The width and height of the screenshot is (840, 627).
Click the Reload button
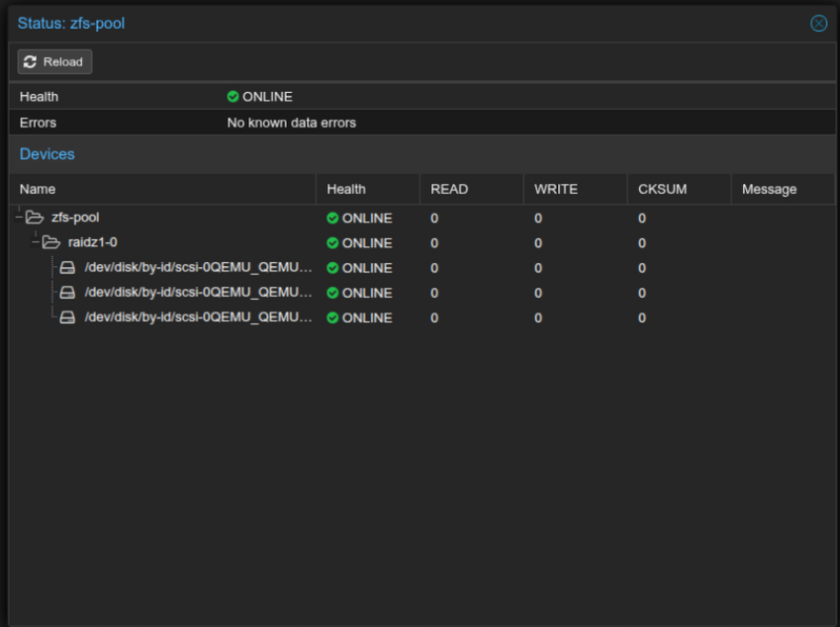[54, 61]
